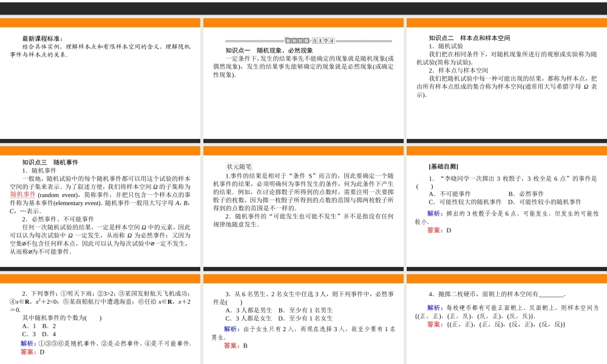The image size is (607, 364).
Task: Click the 新知初探·自主学习 banner
Action: pyautogui.click(x=310, y=41)
